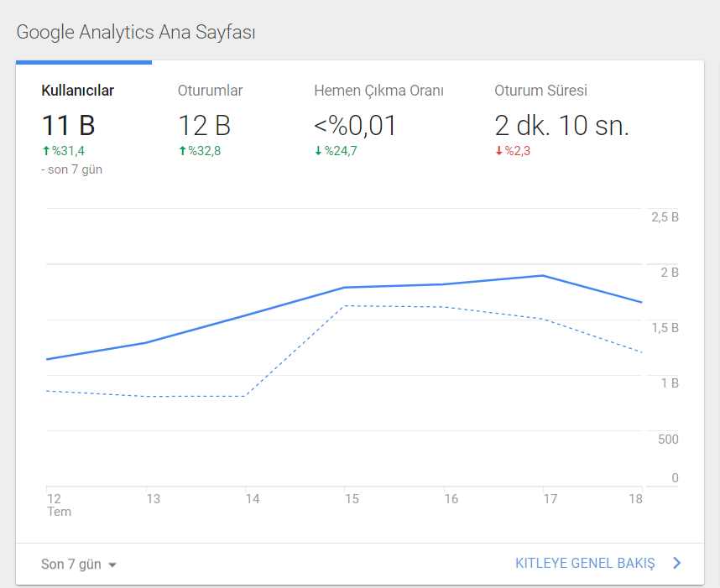
Task: Click the solid line point at day 15
Action: coord(345,288)
